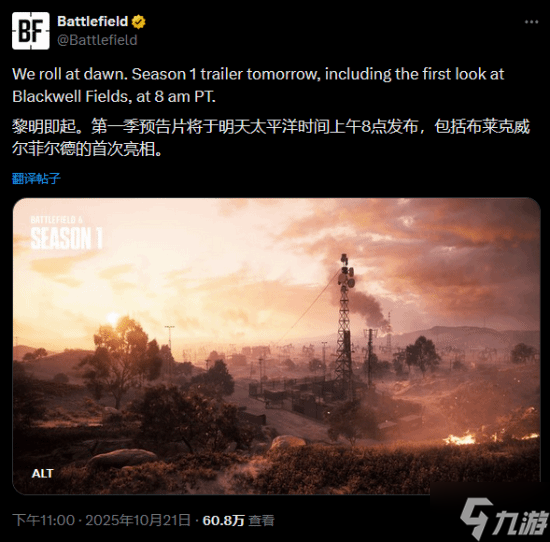
Task: Click the setting sun in the image
Action: pyautogui.click(x=113, y=318)
